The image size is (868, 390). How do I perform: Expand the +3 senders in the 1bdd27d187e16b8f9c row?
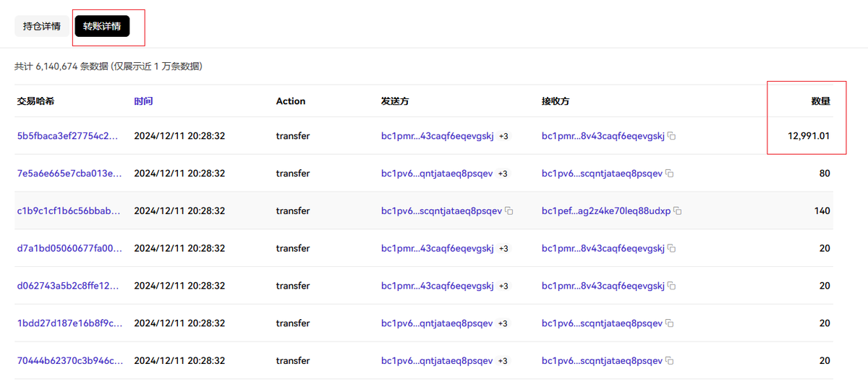(x=503, y=323)
